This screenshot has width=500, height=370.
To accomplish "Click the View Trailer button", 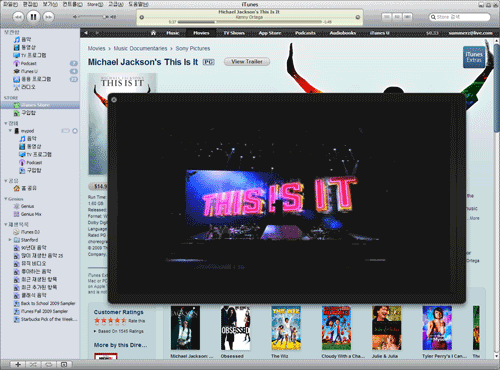I will point(247,62).
